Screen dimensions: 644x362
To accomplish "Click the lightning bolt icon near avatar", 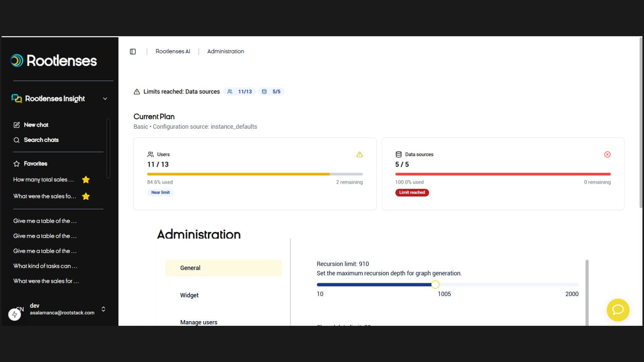I will 14,314.
